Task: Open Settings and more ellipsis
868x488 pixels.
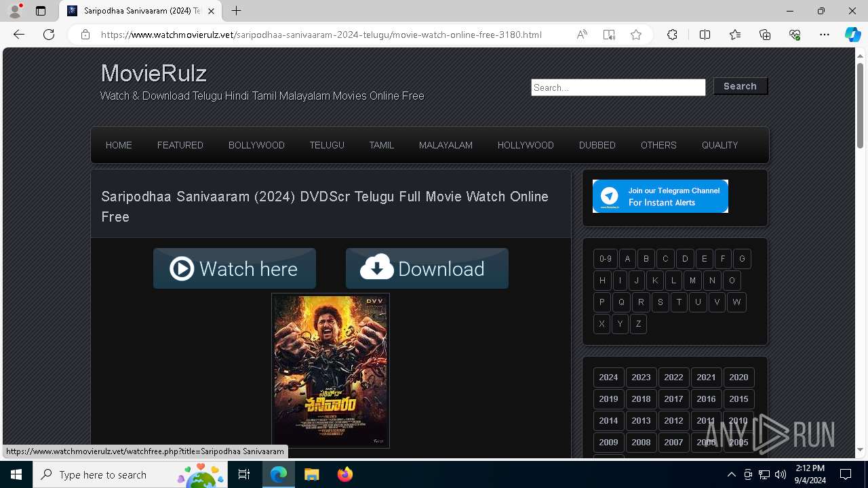Action: 825,35
